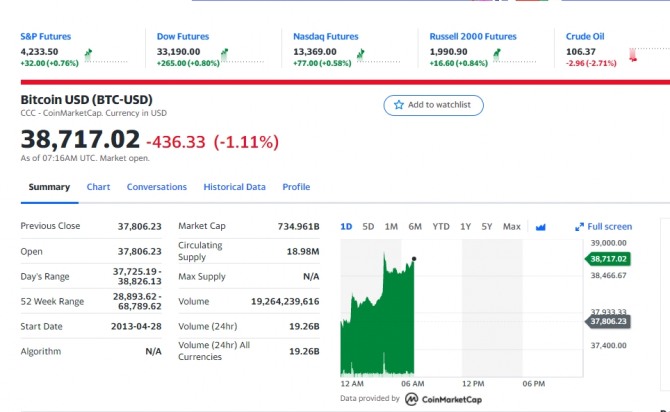Set chart range to YTD

tap(441, 227)
